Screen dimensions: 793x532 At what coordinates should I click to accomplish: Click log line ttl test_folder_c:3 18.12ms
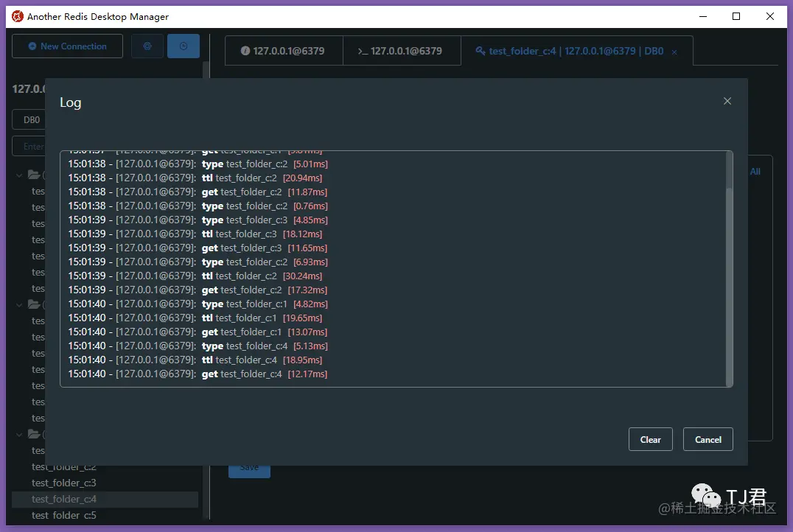pyautogui.click(x=195, y=234)
